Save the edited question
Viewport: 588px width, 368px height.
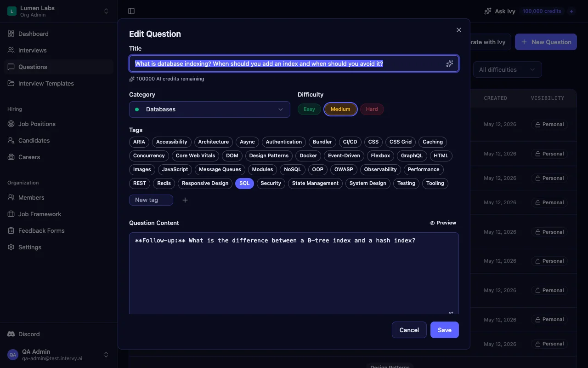444,330
